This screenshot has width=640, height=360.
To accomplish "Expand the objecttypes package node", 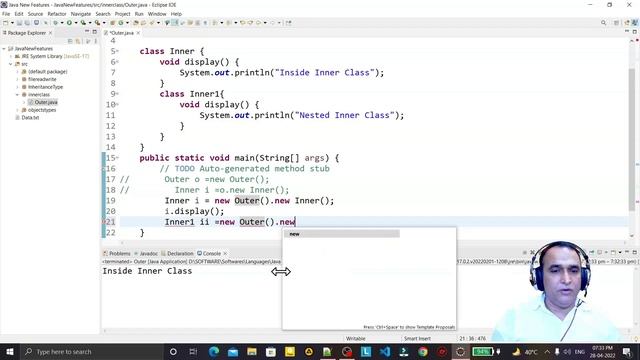I will [x=18, y=110].
